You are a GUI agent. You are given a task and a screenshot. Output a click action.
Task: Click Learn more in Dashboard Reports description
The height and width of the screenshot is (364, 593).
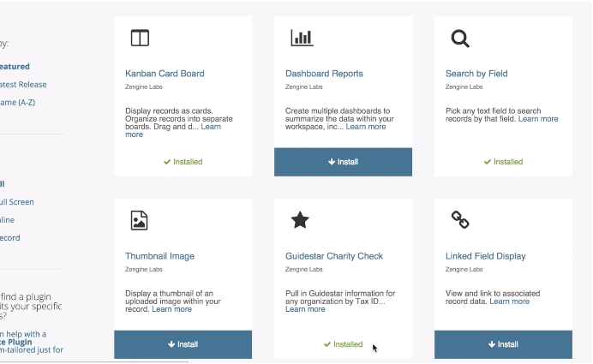tap(366, 127)
